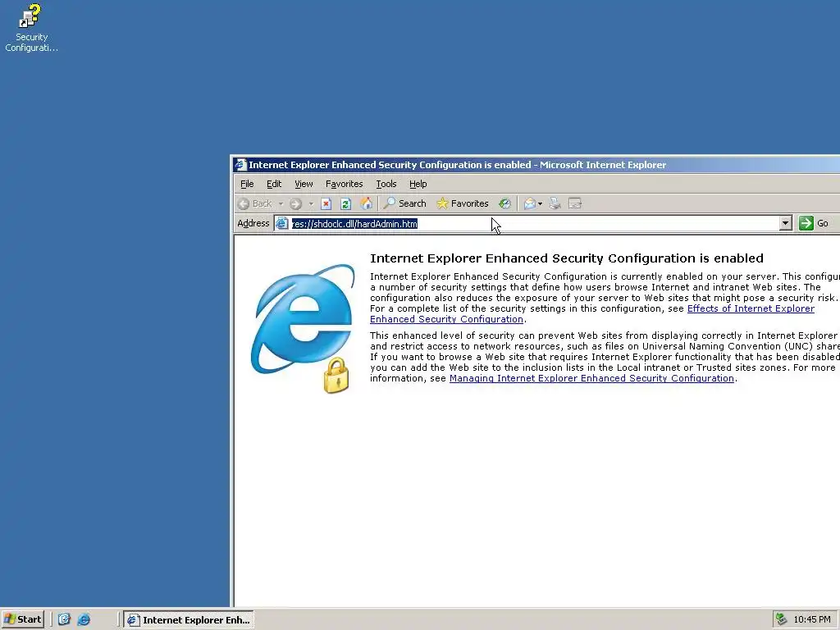Launch Internet Explorer from Quick Launch
Viewport: 840px width, 630px height.
click(x=84, y=619)
